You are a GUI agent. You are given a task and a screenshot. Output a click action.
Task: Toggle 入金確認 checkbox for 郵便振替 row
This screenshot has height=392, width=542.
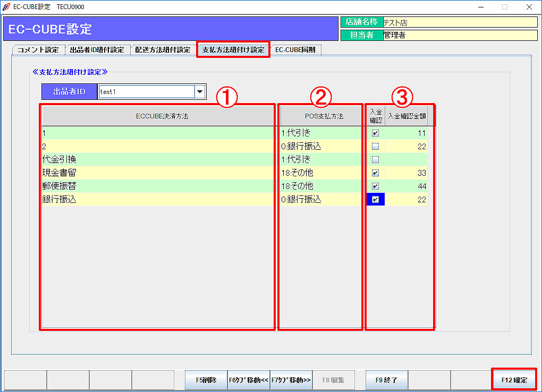pos(376,186)
